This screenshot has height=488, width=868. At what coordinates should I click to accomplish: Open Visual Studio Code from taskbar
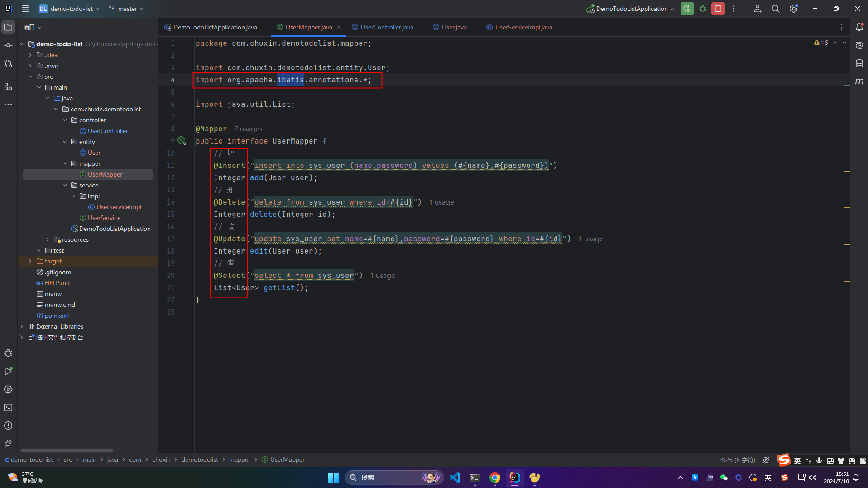pyautogui.click(x=455, y=478)
